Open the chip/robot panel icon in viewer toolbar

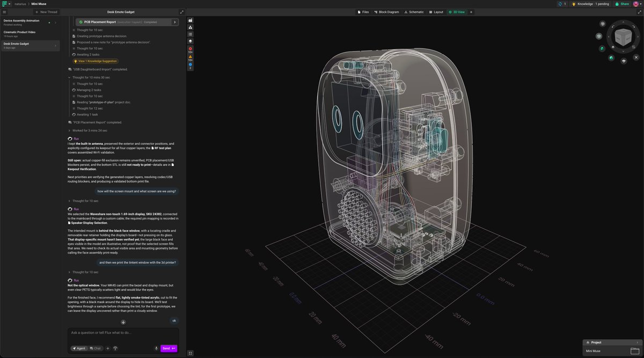191,20
